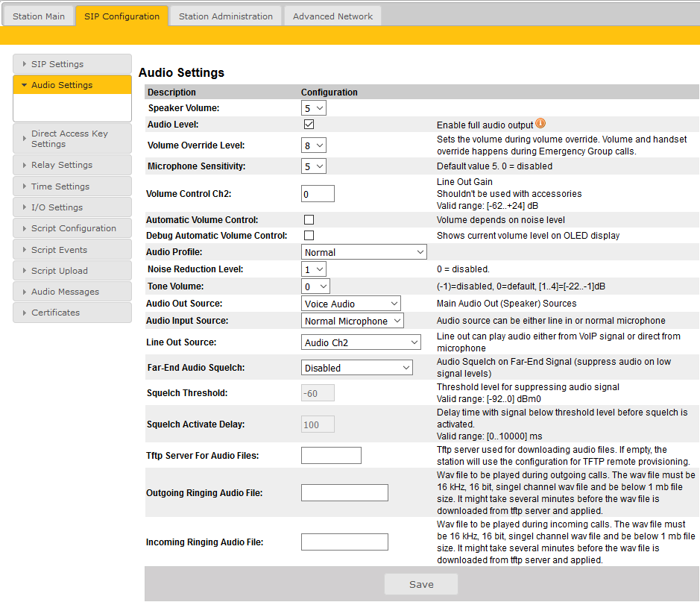Collapse the Audio Settings sidebar section
The image size is (700, 602).
(x=72, y=85)
